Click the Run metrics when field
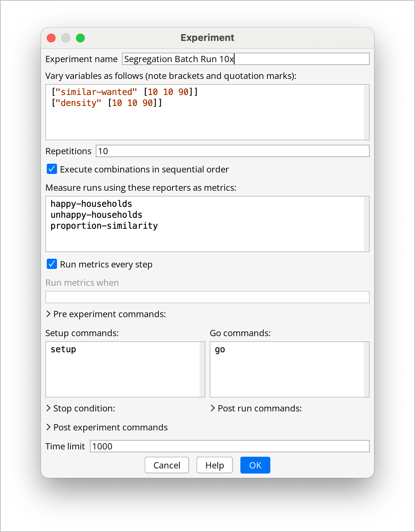415x532 pixels. click(x=207, y=297)
